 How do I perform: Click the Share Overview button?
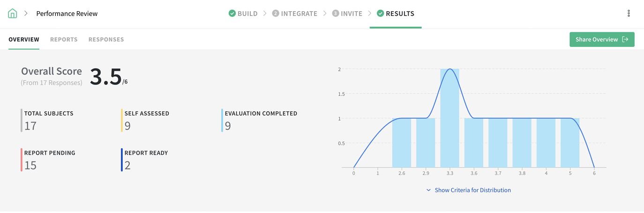(x=602, y=39)
